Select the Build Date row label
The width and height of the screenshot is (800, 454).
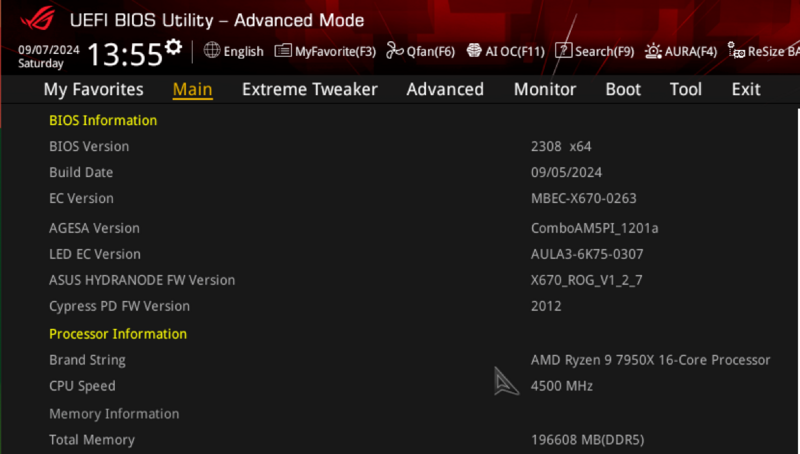click(x=81, y=172)
